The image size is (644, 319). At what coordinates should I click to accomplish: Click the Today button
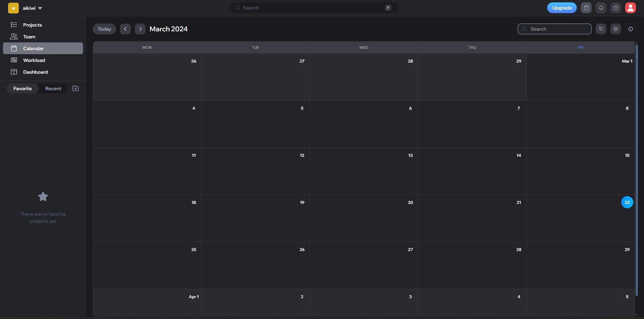104,29
